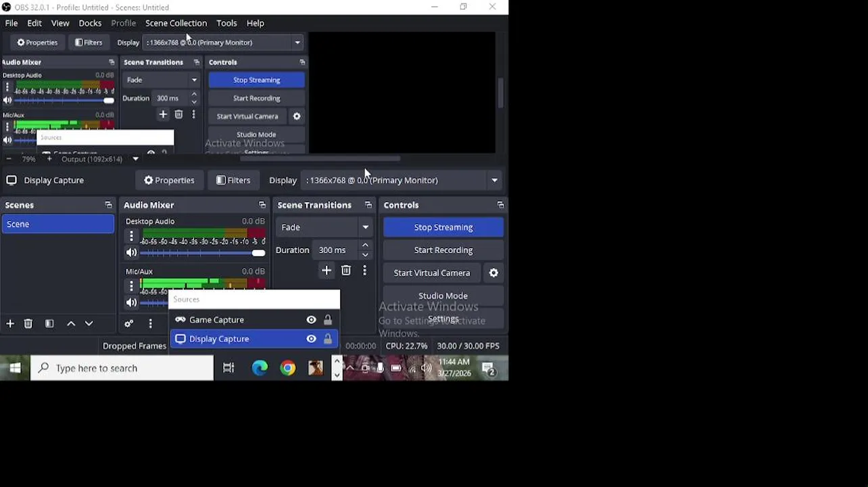
Task: Open the Windows Start menu
Action: [15, 369]
